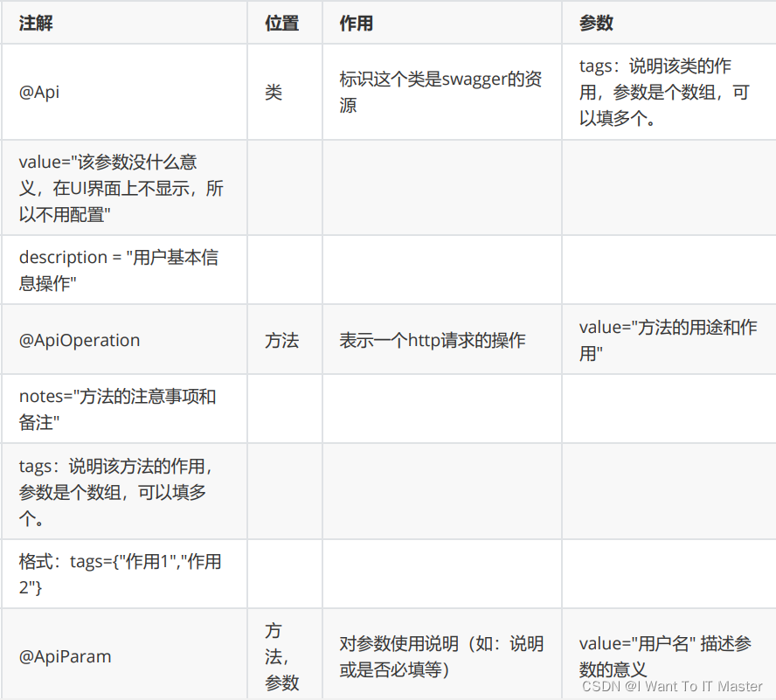
Task: Select the text 标识这个类是swagger的资源
Action: point(440,92)
